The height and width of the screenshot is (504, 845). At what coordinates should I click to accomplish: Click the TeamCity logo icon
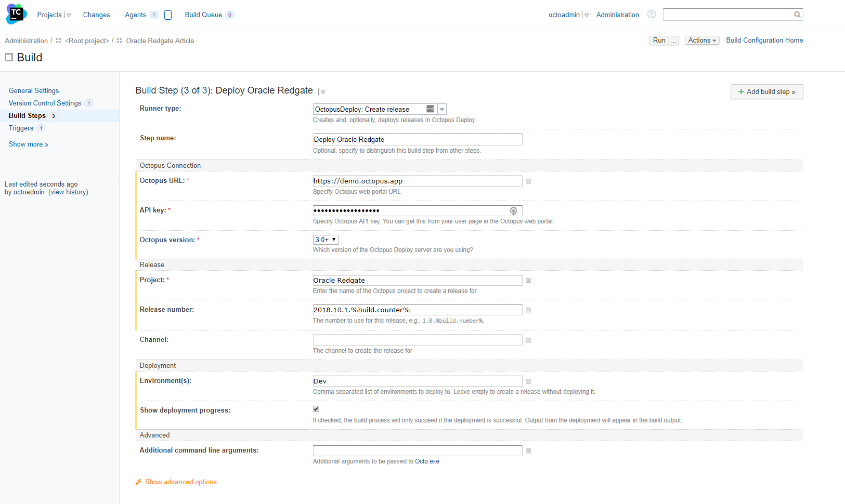point(16,14)
